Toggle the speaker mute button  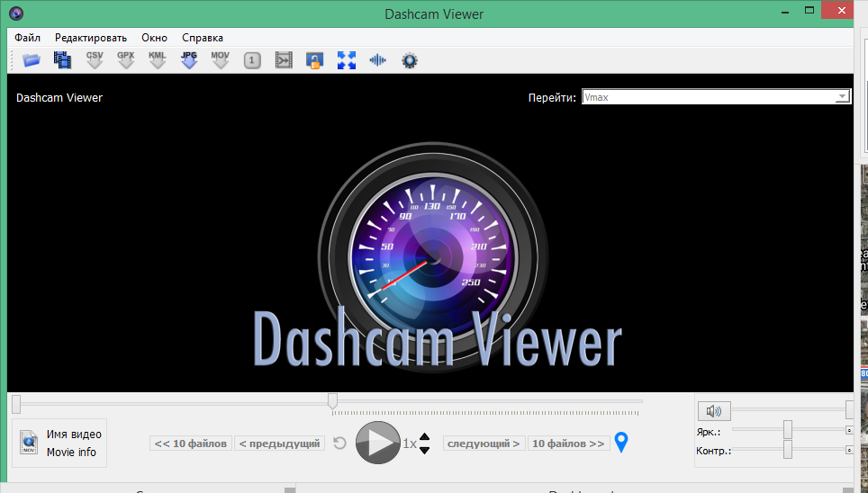(x=714, y=411)
